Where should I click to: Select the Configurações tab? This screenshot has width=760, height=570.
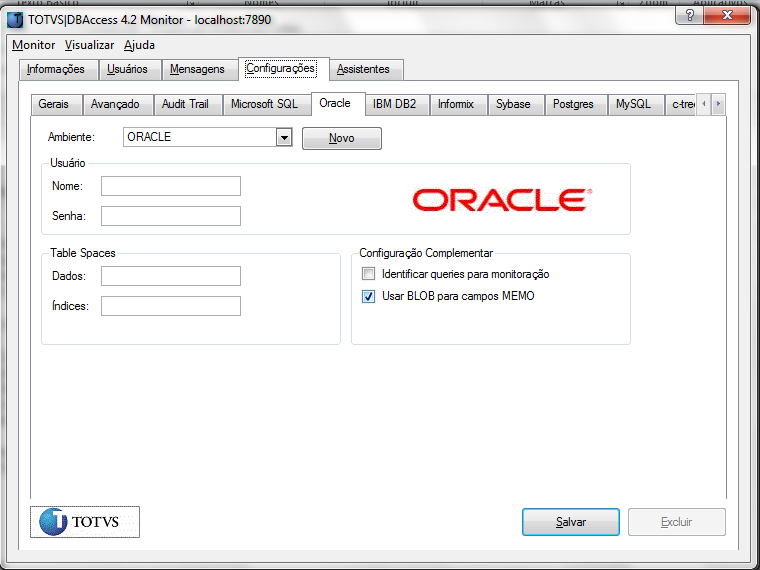pos(284,68)
